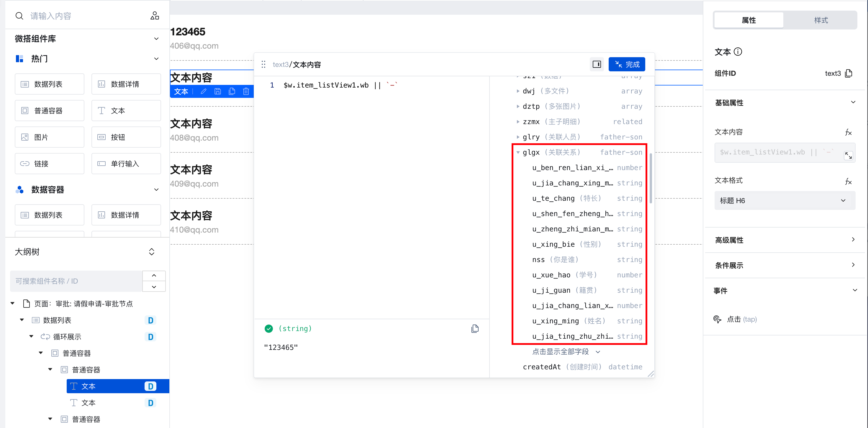Click the field list vertical scrollbar
The image size is (868, 428).
(651, 178)
